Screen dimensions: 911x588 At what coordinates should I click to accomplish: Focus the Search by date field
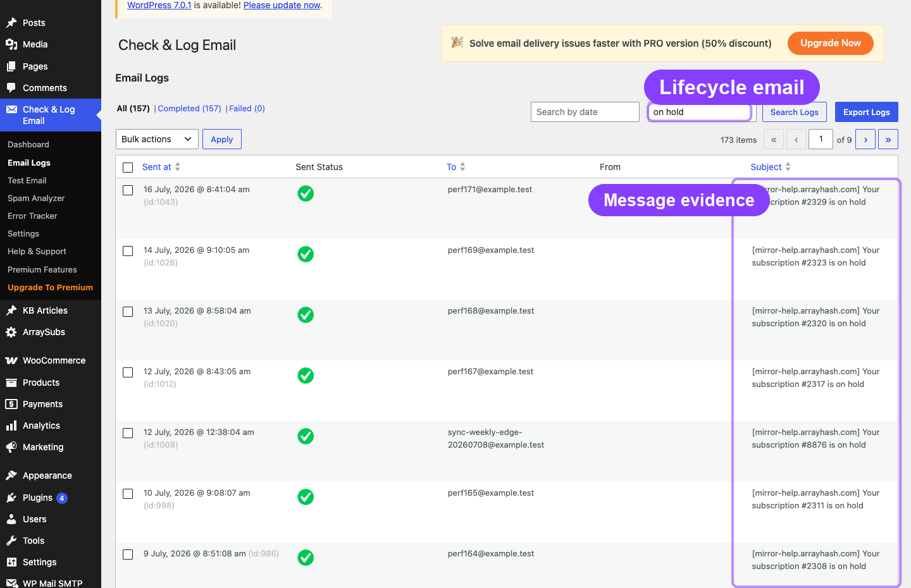point(585,112)
